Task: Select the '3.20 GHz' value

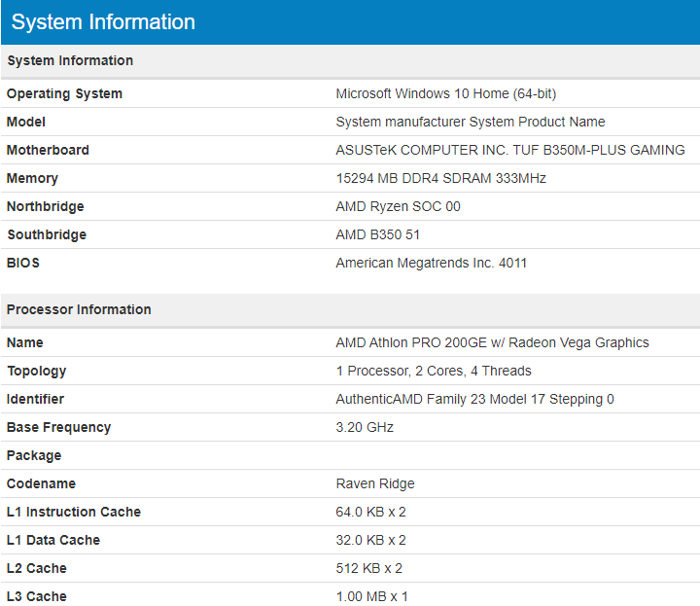Action: (x=365, y=427)
